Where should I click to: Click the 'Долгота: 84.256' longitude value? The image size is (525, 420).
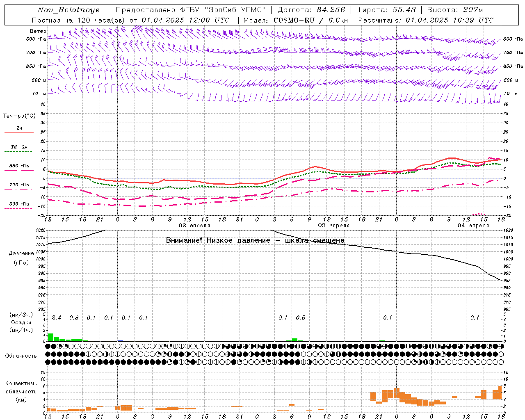click(311, 10)
